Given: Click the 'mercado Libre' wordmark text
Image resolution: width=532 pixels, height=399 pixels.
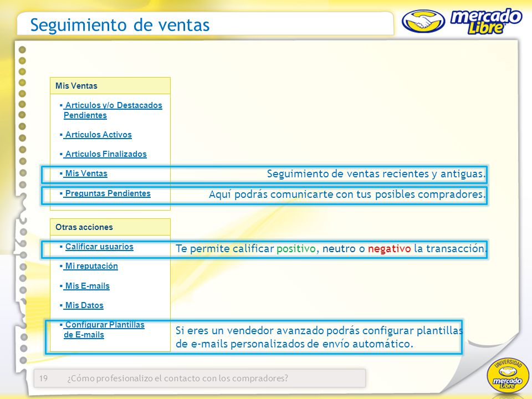Looking at the screenshot, I should tap(486, 21).
